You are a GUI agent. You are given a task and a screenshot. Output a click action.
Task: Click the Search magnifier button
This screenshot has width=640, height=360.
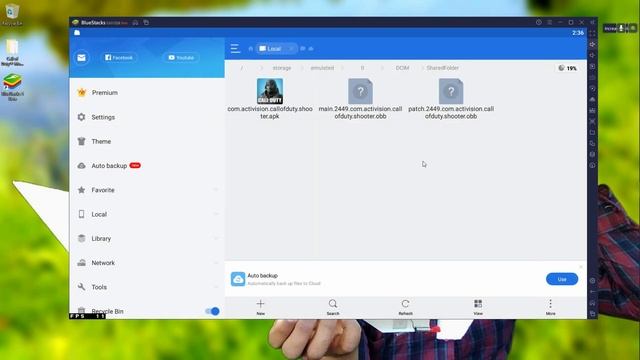click(x=333, y=307)
